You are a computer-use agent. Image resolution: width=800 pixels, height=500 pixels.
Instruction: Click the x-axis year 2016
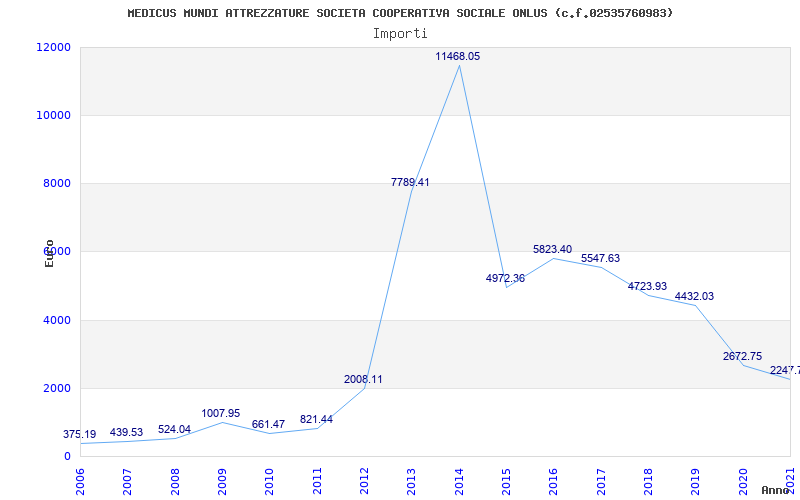click(x=554, y=482)
